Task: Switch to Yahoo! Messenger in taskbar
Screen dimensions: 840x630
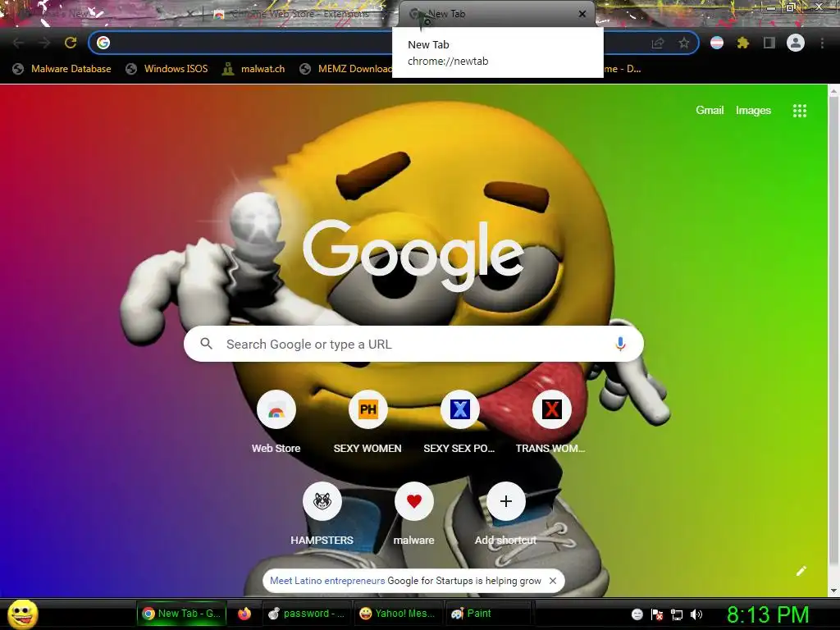Action: click(398, 614)
